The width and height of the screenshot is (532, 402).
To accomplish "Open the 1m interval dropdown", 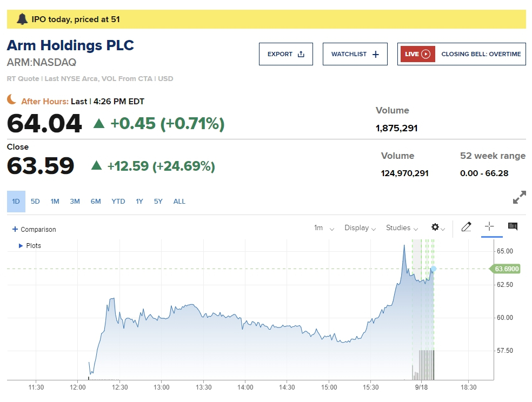I will pyautogui.click(x=324, y=228).
